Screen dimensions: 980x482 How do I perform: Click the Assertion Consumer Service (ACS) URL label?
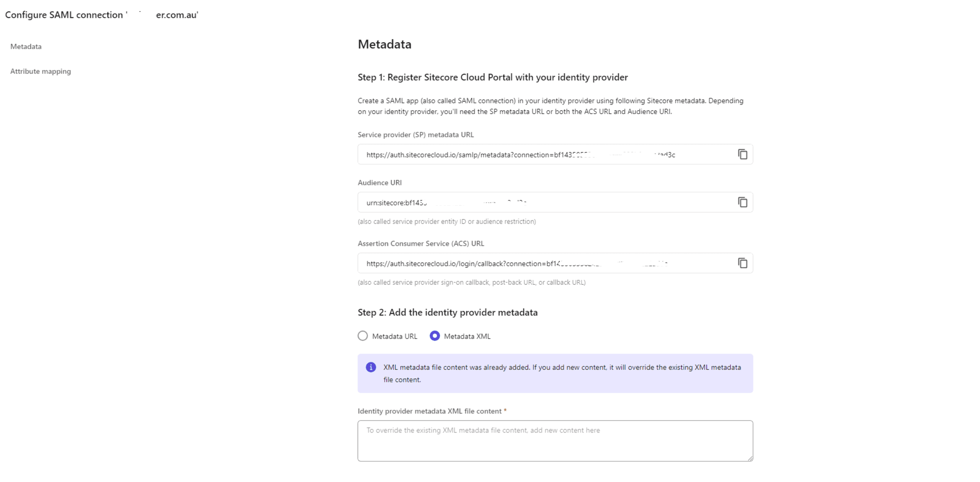click(x=420, y=243)
